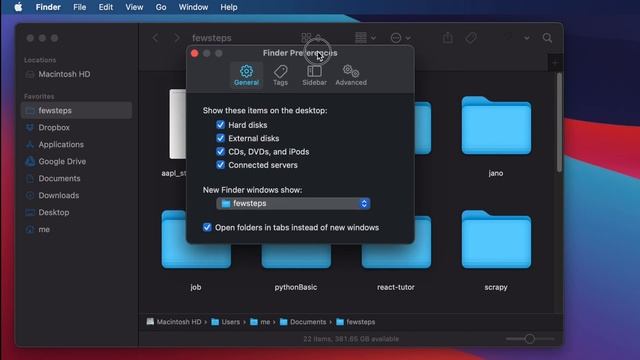Click the Finder window back arrow
This screenshot has height=360, width=640.
click(x=156, y=38)
